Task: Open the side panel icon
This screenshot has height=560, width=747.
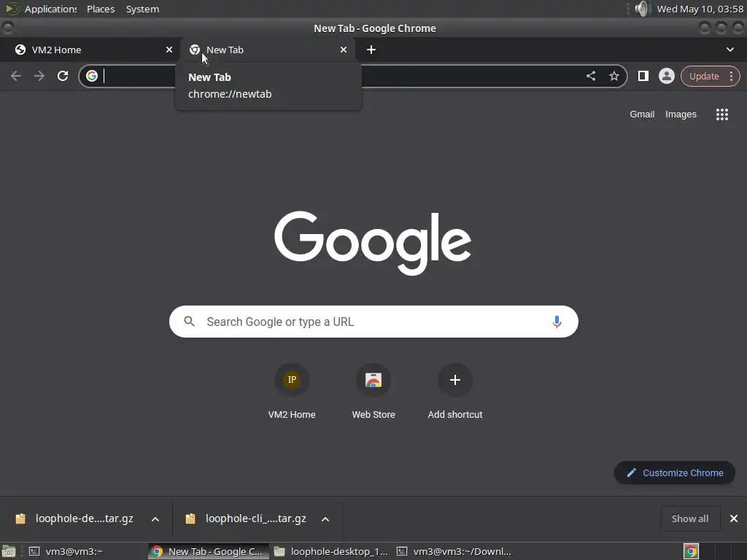Action: [643, 76]
